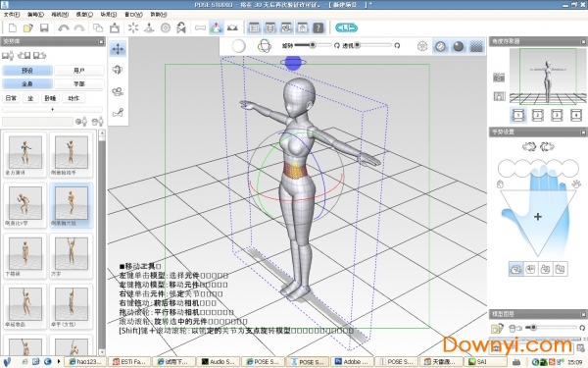
Task: Adjust the 旋转 rotation slider handle
Action: coord(312,45)
